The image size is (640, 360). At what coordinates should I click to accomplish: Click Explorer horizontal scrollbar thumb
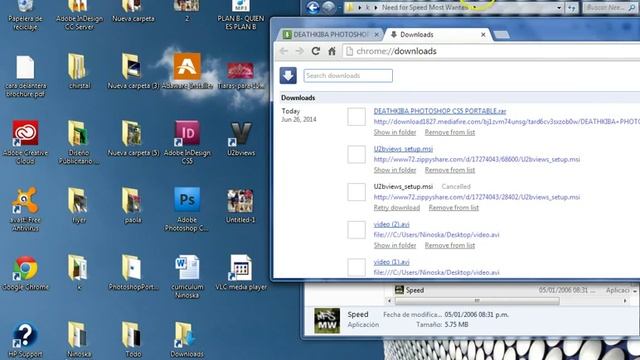click(x=477, y=301)
